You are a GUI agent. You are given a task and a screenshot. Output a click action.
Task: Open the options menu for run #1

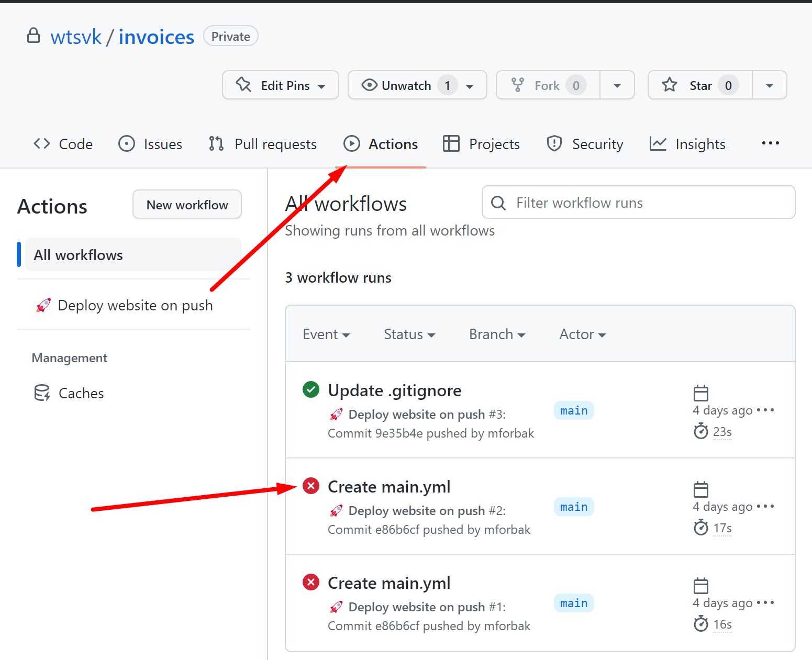tap(765, 602)
